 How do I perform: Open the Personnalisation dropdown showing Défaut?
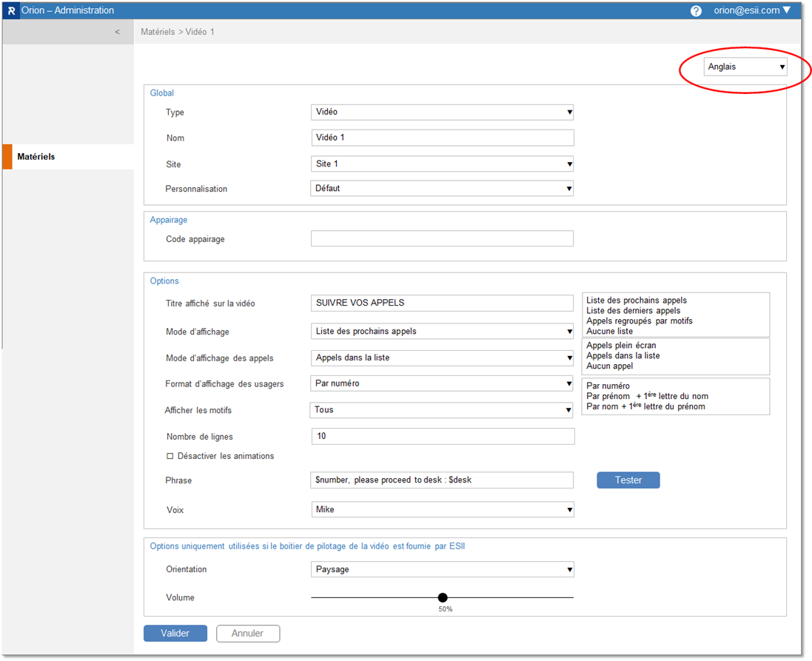tap(442, 188)
